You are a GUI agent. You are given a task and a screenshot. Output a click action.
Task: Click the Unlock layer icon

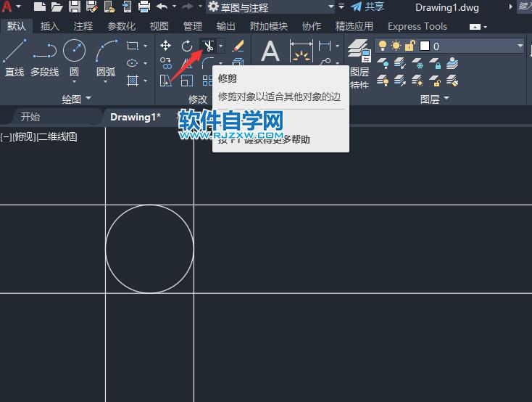pos(435,81)
